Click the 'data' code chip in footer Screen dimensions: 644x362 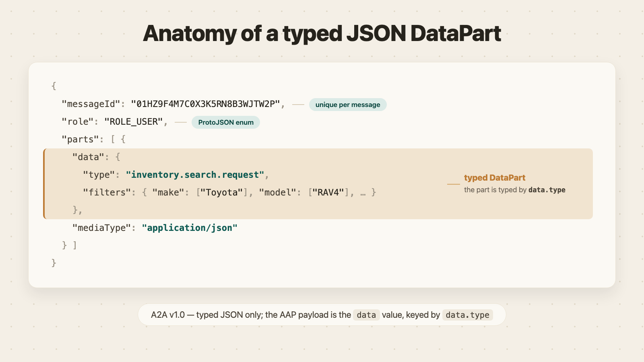(366, 315)
